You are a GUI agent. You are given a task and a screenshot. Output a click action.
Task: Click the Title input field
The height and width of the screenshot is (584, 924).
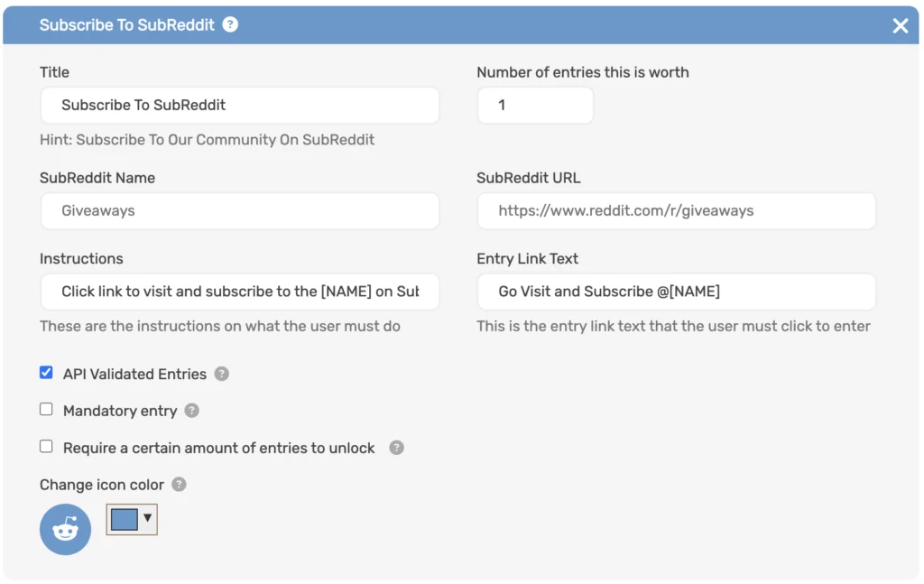point(239,106)
